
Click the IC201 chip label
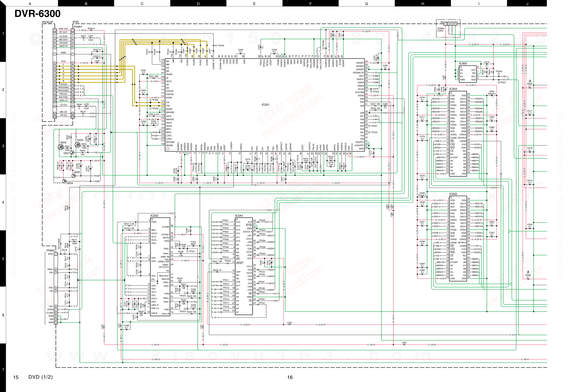[266, 105]
